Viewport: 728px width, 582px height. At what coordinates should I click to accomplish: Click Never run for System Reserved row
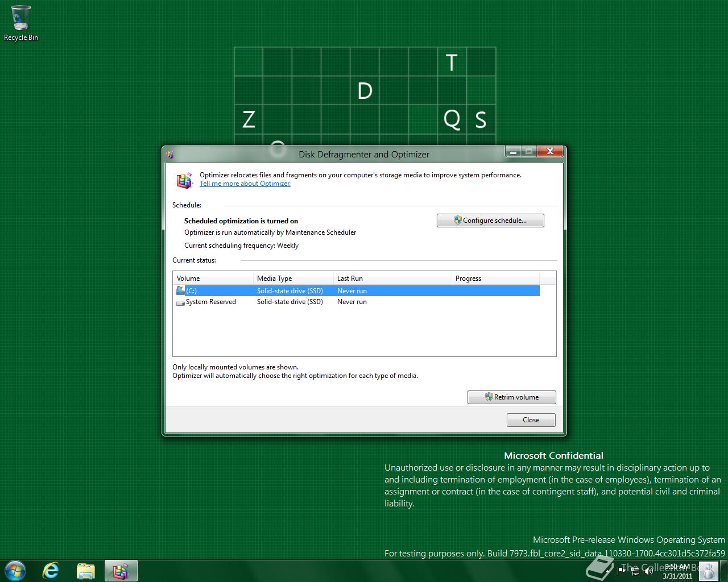point(352,302)
